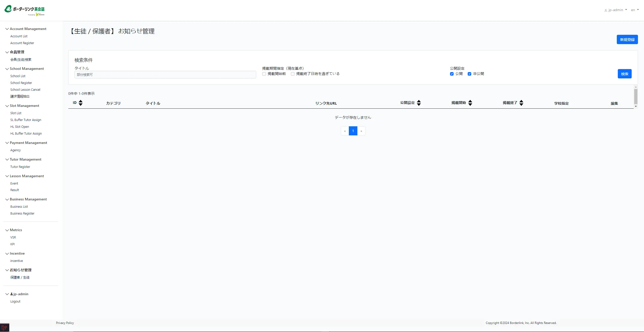644x332 pixels.
Task: Open the red Laravel debugbar icon
Action: click(4, 328)
